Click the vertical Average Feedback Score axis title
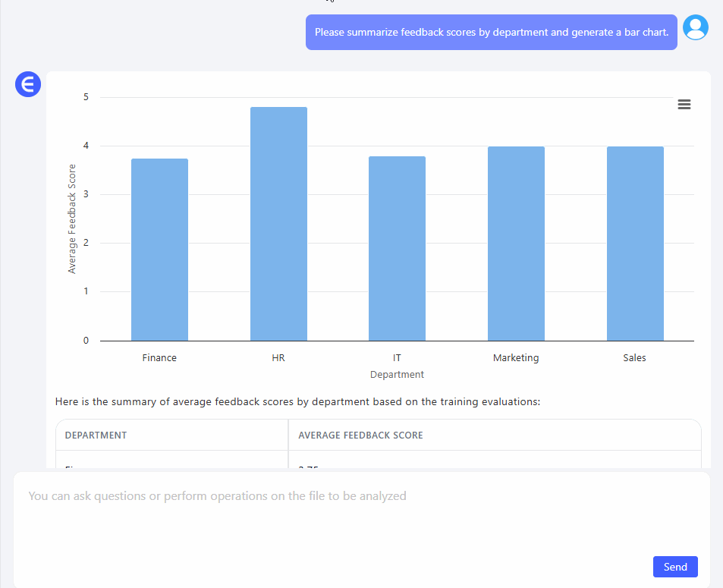This screenshot has width=723, height=588. click(x=72, y=219)
